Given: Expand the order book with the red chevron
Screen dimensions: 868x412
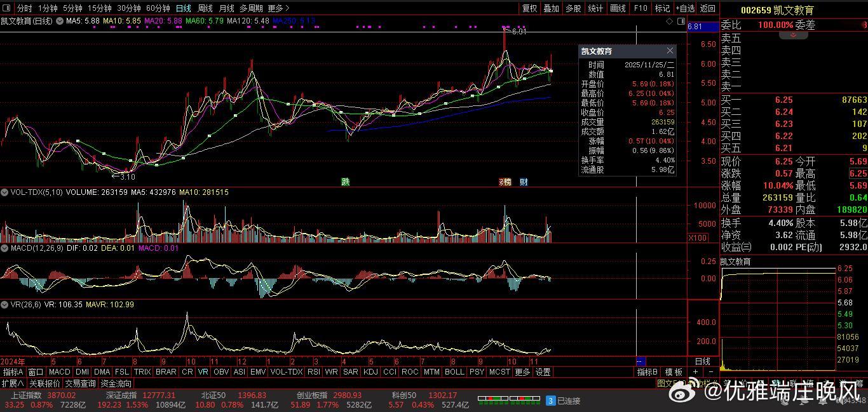Looking at the screenshot, I should tap(793, 35).
